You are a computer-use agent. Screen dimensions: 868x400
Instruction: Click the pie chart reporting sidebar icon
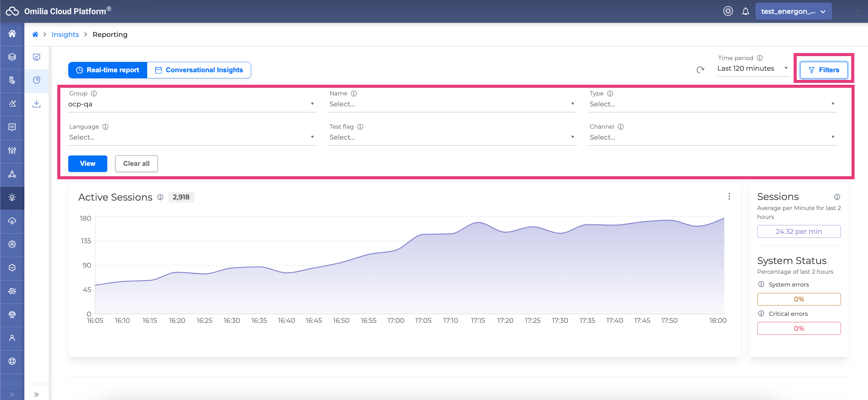36,80
